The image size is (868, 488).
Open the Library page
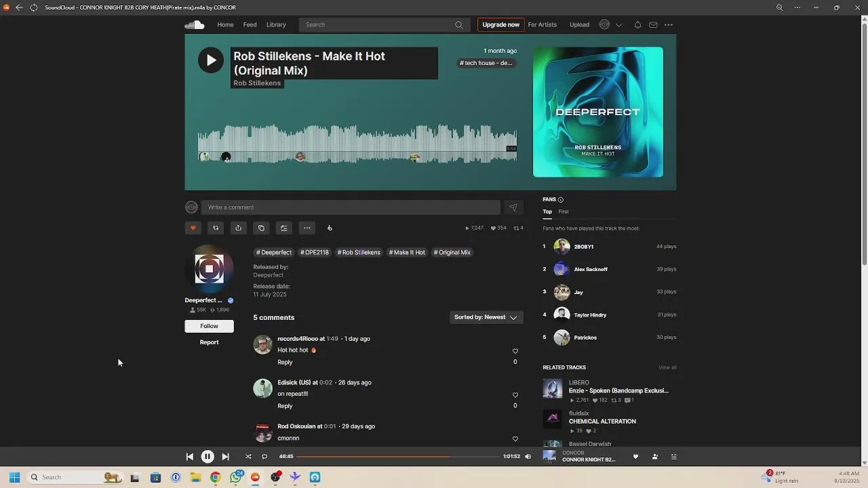[276, 25]
